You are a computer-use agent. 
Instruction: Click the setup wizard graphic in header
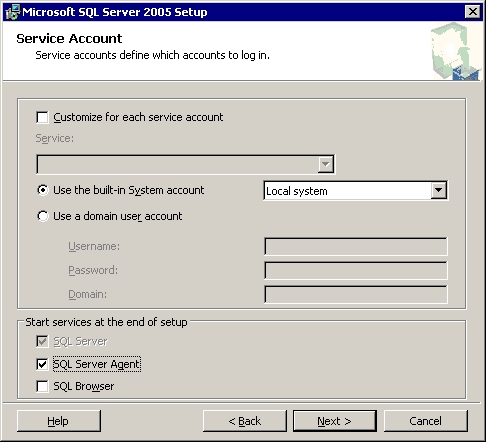pos(455,51)
